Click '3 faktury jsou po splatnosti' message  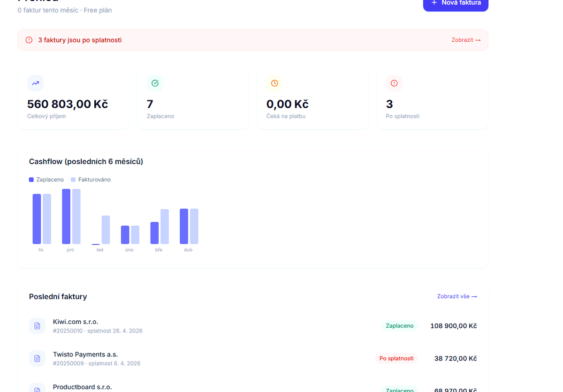coord(80,40)
